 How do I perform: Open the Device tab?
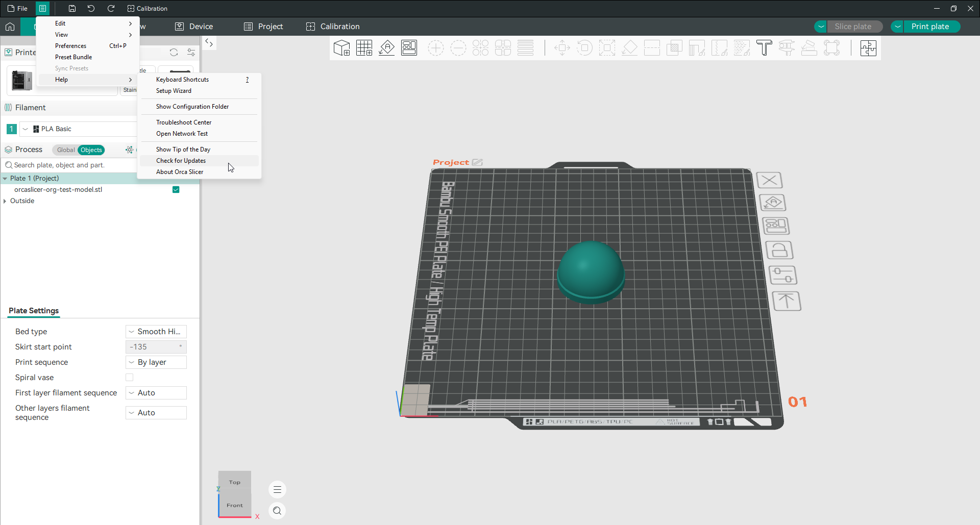click(x=194, y=27)
